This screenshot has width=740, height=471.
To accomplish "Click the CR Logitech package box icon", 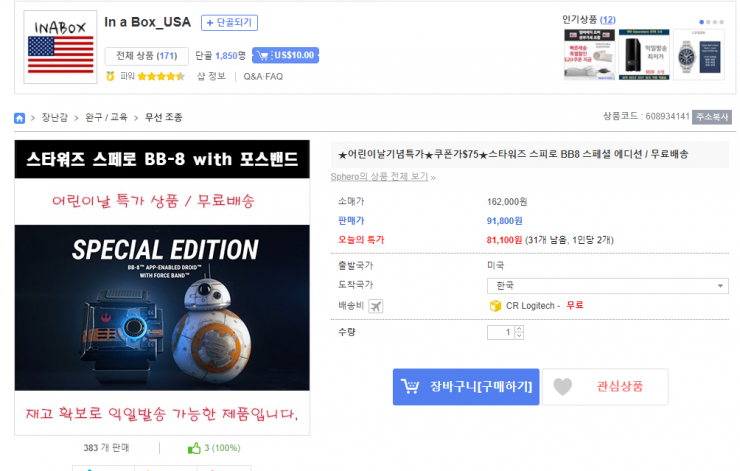I will click(495, 306).
